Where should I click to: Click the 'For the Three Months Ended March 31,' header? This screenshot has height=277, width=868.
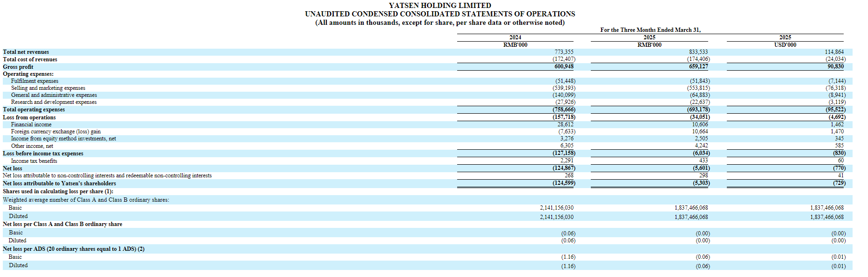coord(650,30)
